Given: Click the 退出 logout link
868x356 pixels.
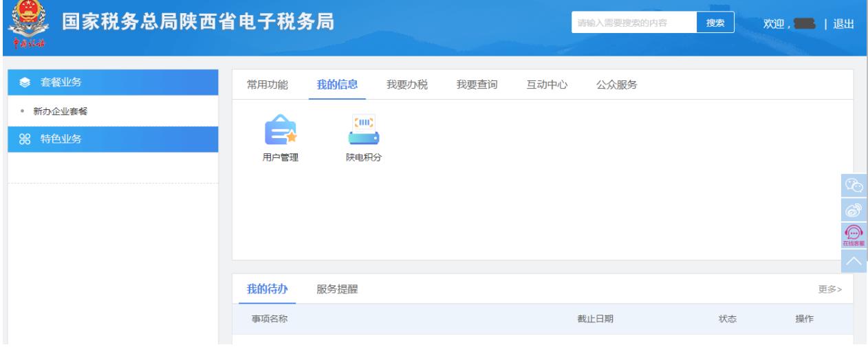Looking at the screenshot, I should (843, 24).
